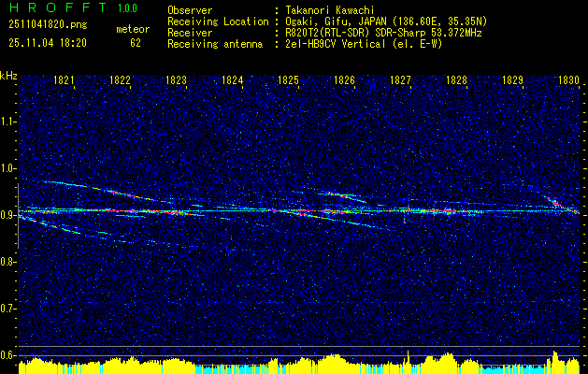Viewport: 588px width, 374px height.
Task: Click time axis marker 1829
Action: point(513,79)
